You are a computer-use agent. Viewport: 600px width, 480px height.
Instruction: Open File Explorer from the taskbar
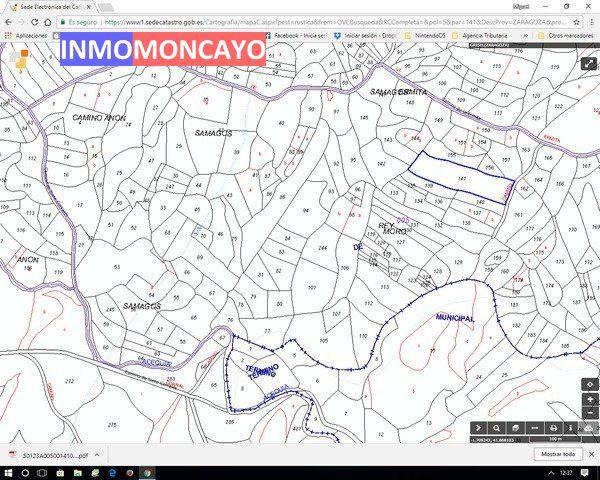78,473
